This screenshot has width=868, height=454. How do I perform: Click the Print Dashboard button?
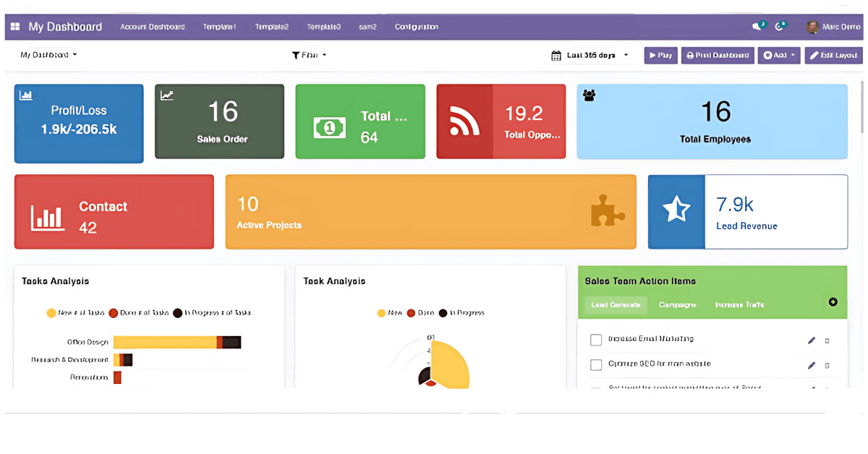click(x=717, y=54)
